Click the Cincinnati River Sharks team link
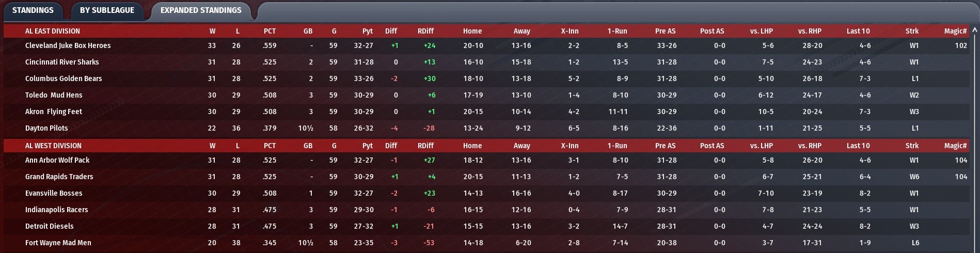Screen dimensions: 980x253 [62, 62]
